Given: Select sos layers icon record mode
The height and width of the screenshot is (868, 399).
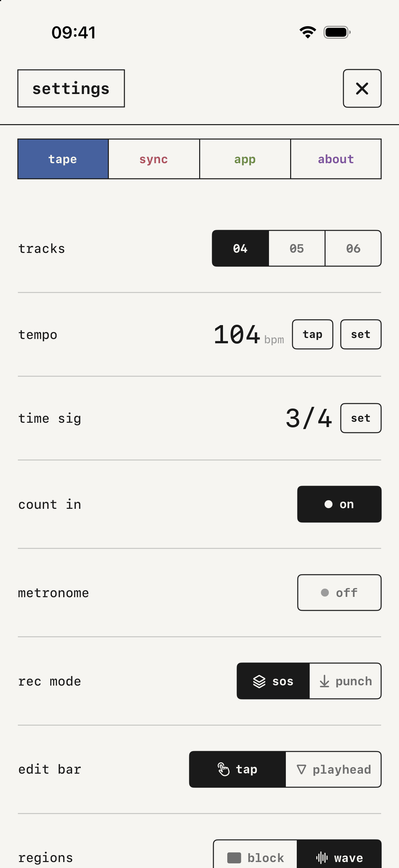Looking at the screenshot, I should pyautogui.click(x=259, y=681).
